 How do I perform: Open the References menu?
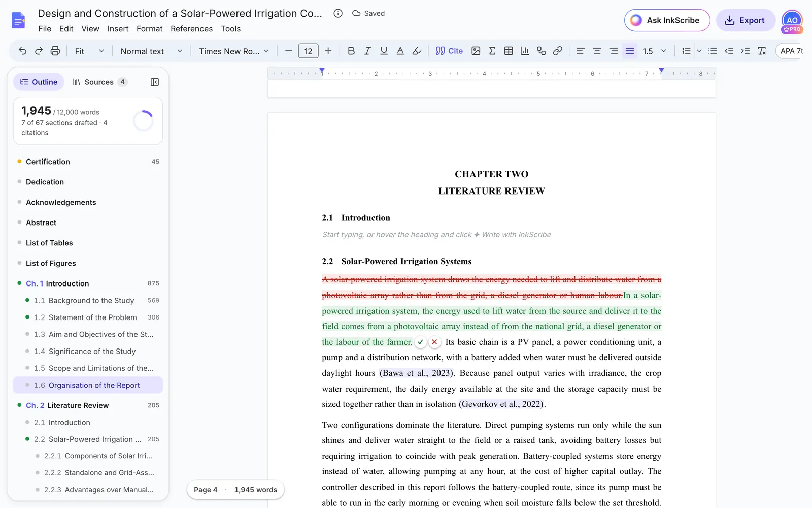pos(191,29)
